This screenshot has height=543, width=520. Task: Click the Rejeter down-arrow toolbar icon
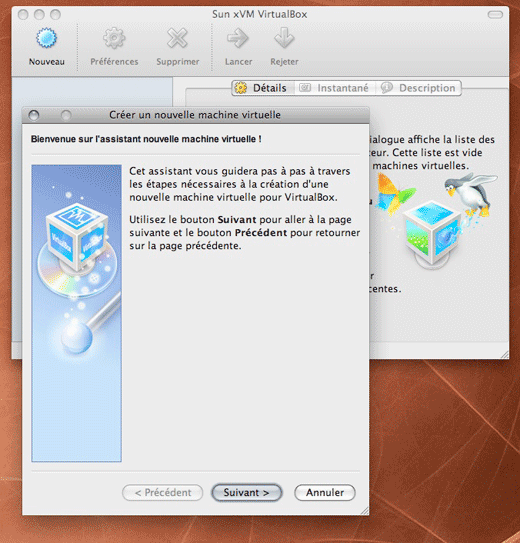pyautogui.click(x=284, y=38)
